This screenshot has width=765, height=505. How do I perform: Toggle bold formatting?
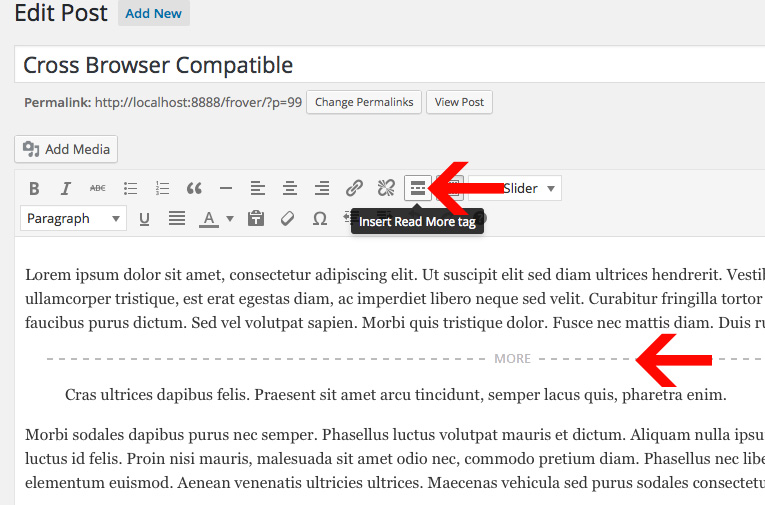click(x=34, y=188)
